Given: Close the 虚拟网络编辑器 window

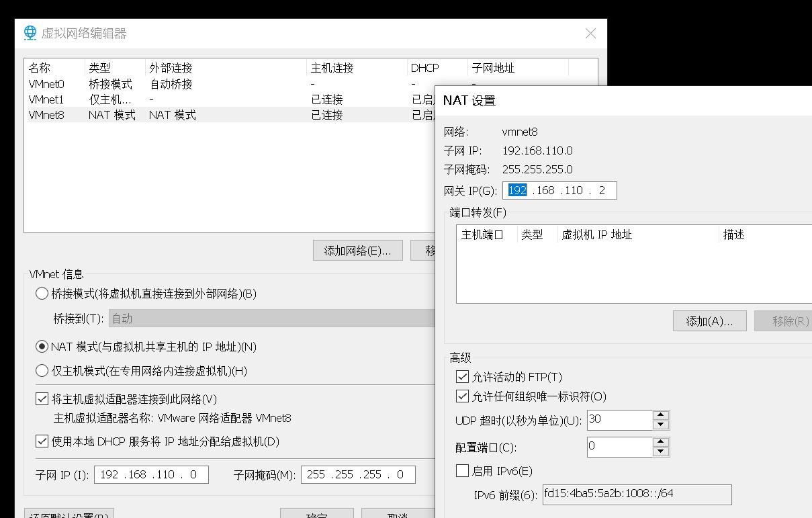Looking at the screenshot, I should pos(590,34).
